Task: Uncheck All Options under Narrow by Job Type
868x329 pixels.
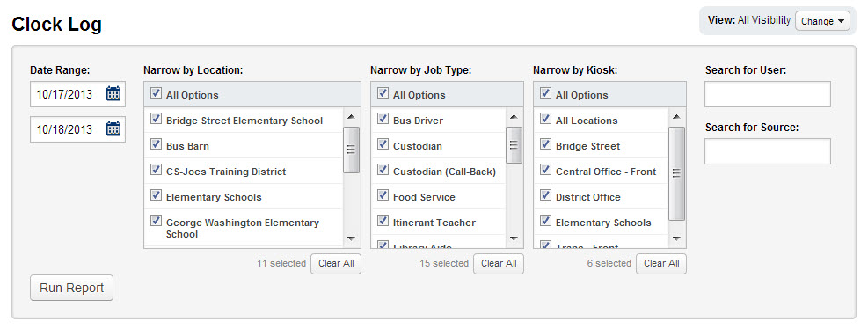Action: (x=383, y=93)
